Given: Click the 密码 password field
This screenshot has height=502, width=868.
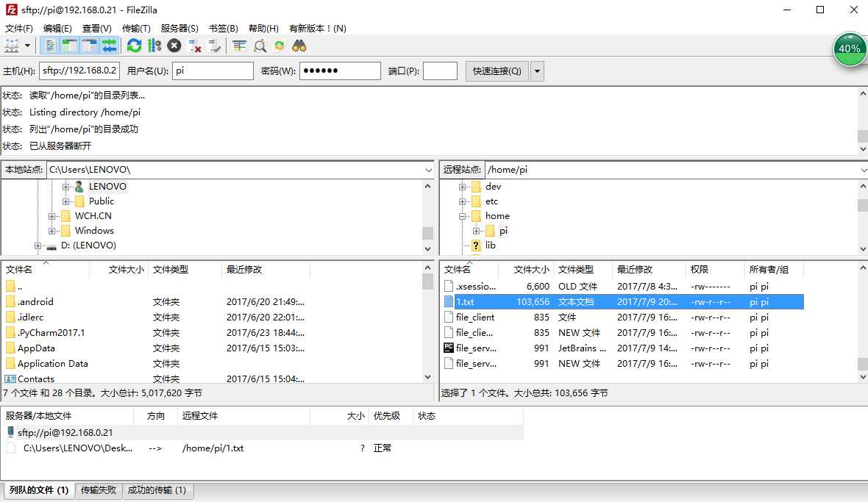Looking at the screenshot, I should (x=340, y=71).
